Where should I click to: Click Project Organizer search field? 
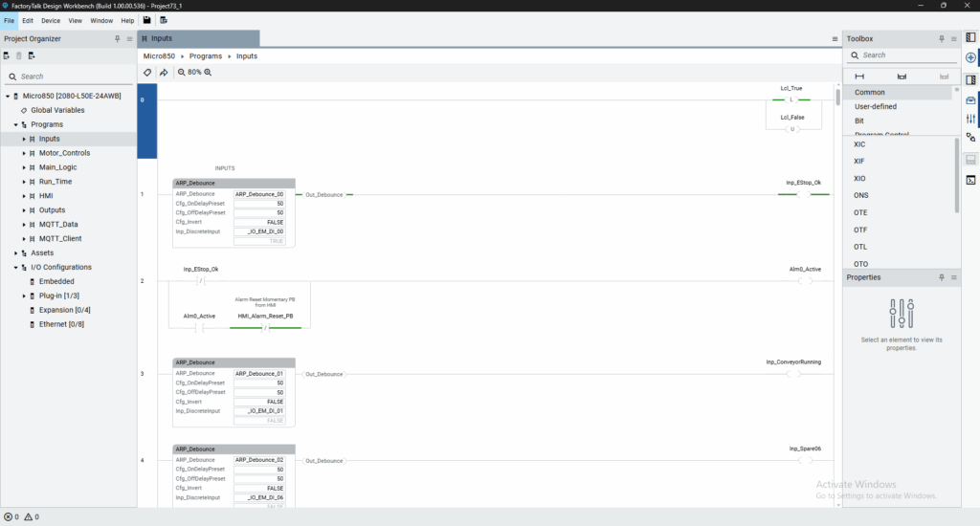pyautogui.click(x=69, y=77)
